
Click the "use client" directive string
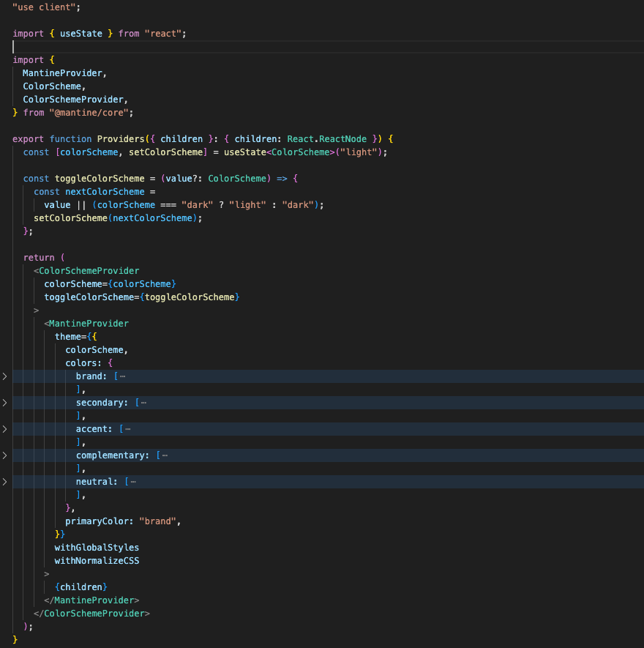pyautogui.click(x=42, y=7)
